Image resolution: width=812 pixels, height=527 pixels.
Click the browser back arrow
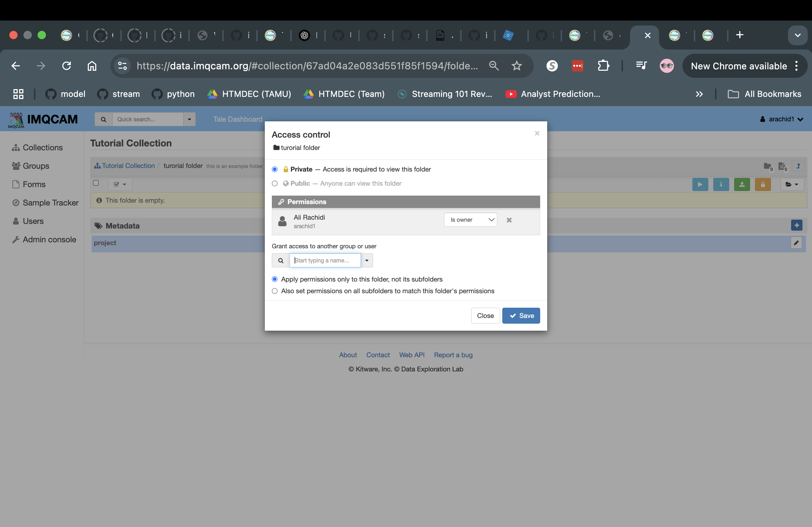click(16, 66)
